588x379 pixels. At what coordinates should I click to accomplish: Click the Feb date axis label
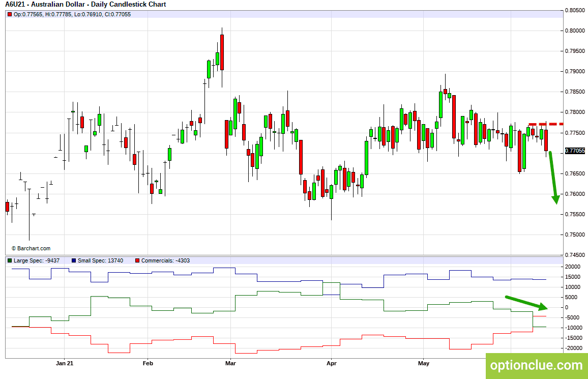148,363
